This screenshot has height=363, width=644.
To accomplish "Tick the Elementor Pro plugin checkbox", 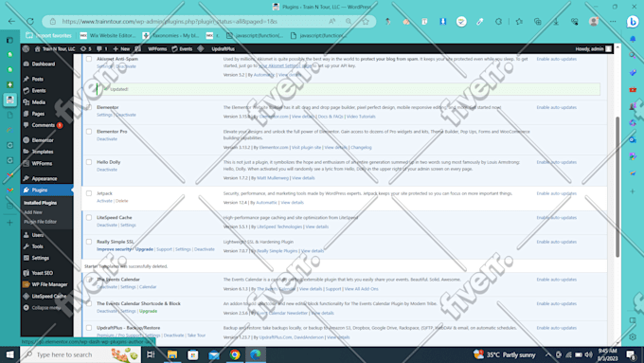I will pos(89,132).
